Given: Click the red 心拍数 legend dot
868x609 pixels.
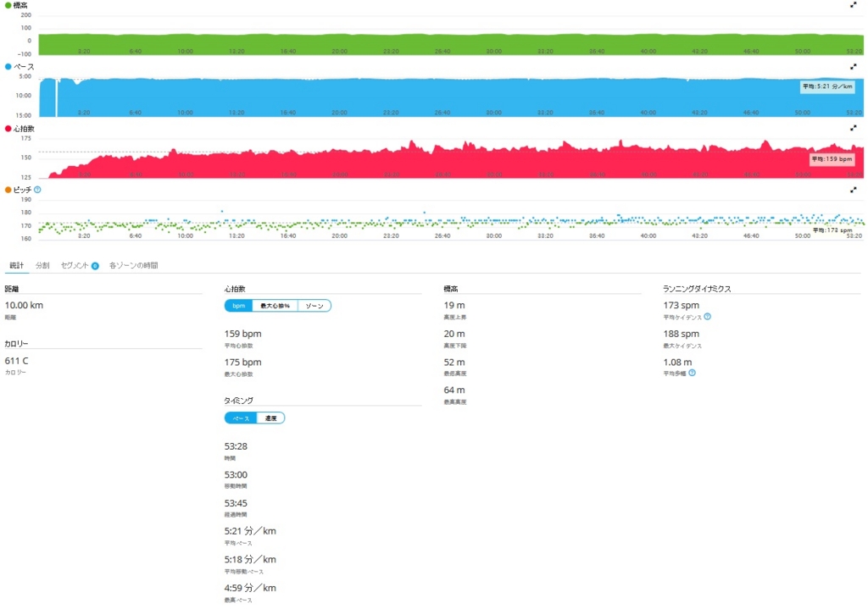Looking at the screenshot, I should [8, 129].
